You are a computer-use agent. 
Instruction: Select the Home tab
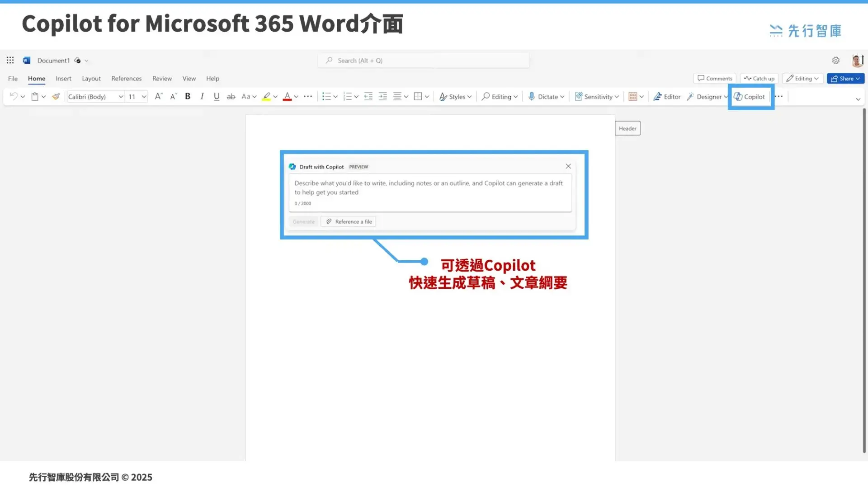[x=37, y=78]
